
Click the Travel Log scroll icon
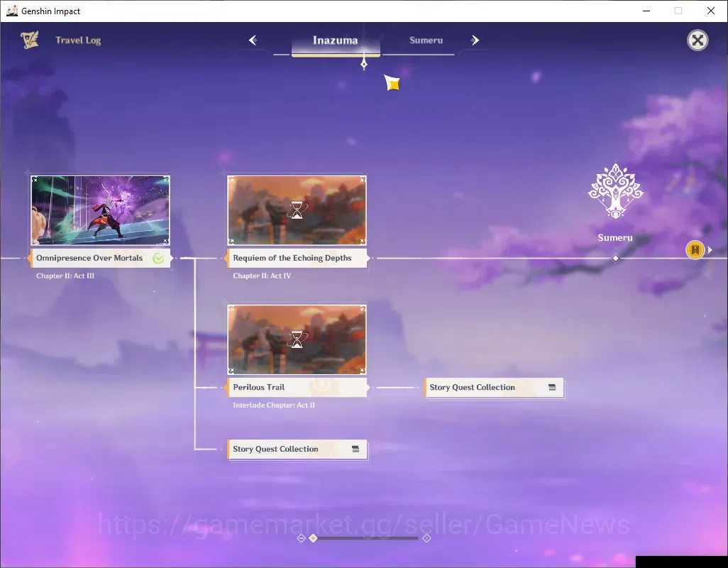pyautogui.click(x=30, y=40)
